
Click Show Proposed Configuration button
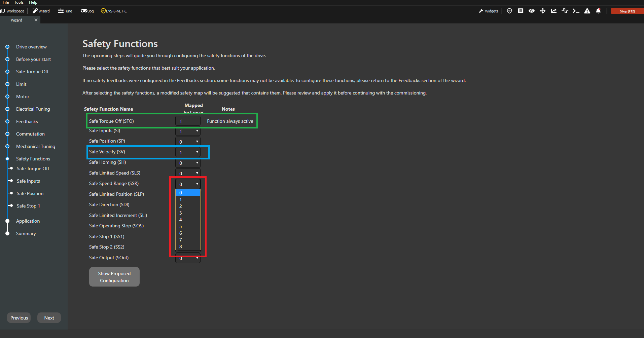coord(114,277)
